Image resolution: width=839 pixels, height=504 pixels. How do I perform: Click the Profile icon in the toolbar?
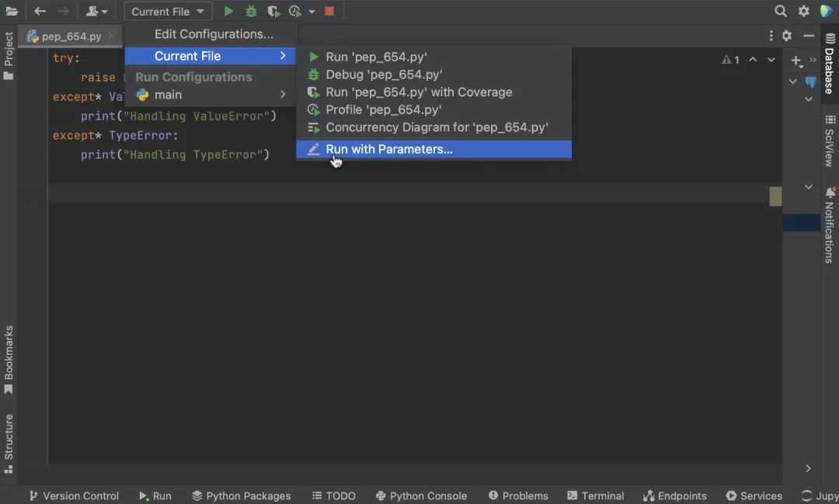[x=295, y=11]
